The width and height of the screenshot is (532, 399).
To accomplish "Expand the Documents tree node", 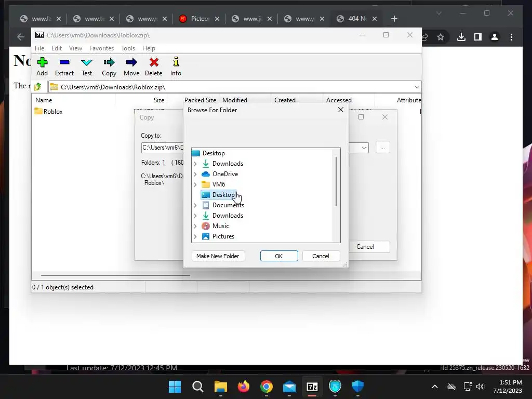I will click(x=195, y=205).
